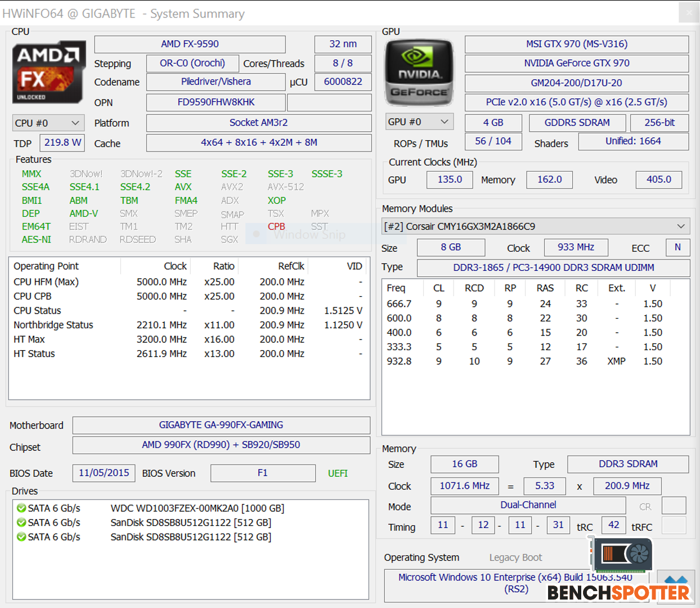
Task: Click the GIGABYTE GA-990FX-GAMING motherboard field
Action: tap(221, 425)
